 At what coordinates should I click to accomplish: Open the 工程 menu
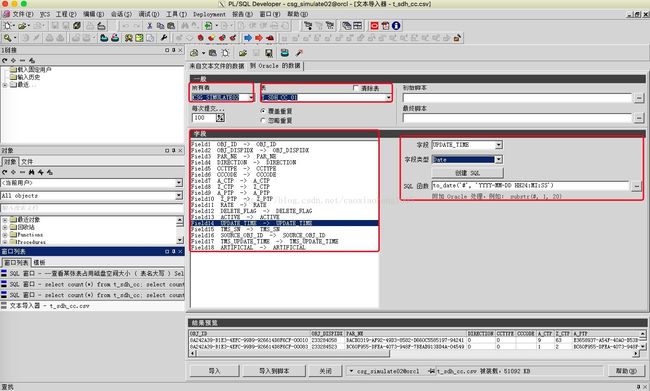[66, 14]
